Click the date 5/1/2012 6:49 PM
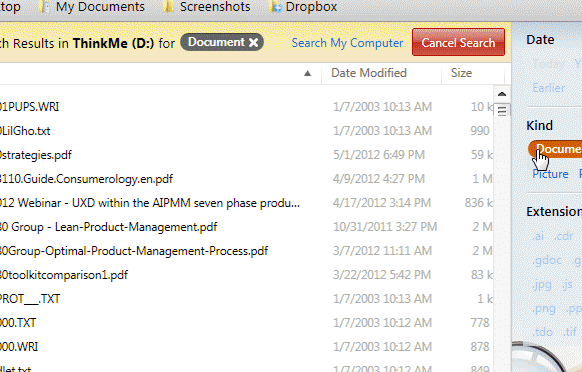The height and width of the screenshot is (372, 582). point(379,155)
